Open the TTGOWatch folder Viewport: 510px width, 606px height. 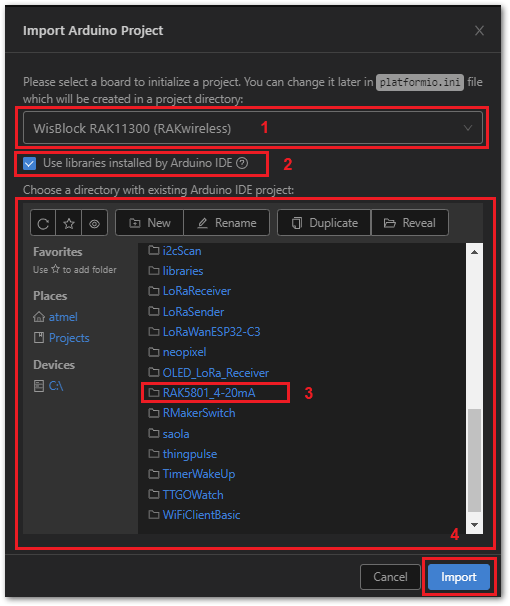(193, 495)
